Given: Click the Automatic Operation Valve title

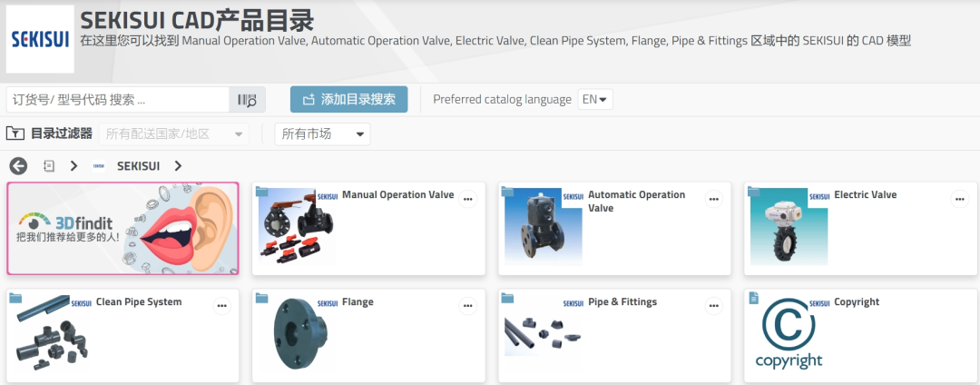Looking at the screenshot, I should point(636,202).
